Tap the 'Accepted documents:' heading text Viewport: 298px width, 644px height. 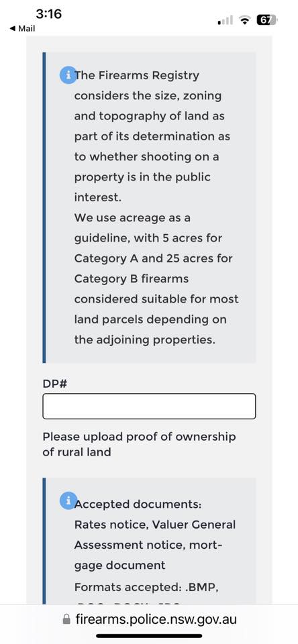138,504
